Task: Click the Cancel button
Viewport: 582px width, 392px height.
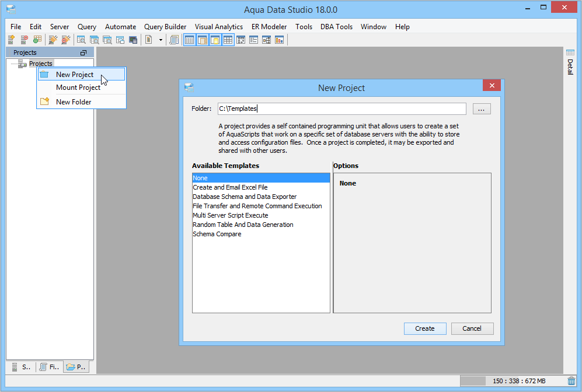Action: pos(472,328)
